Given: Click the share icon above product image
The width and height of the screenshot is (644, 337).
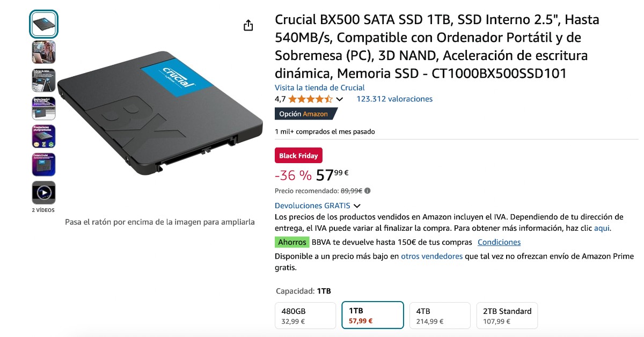Looking at the screenshot, I should coord(248,25).
